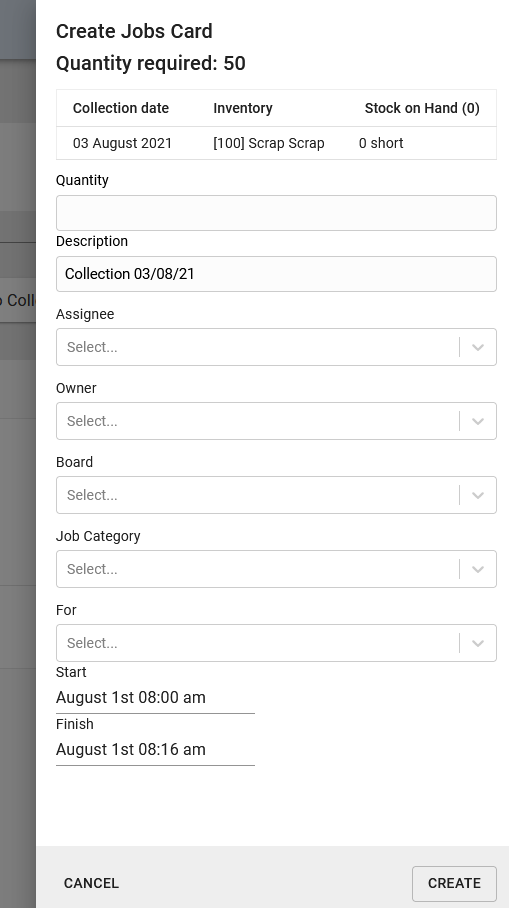Screen dimensions: 509x908
Task: Click the Collection date column header
Action: click(121, 108)
